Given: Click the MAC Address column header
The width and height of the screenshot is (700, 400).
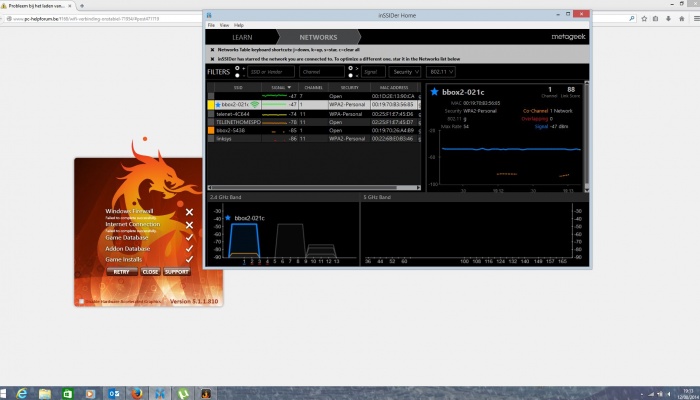Looking at the screenshot, I should point(394,88).
